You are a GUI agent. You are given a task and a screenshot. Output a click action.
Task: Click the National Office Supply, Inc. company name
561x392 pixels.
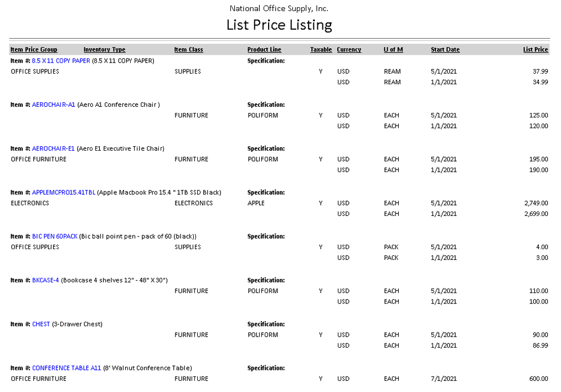coord(279,8)
